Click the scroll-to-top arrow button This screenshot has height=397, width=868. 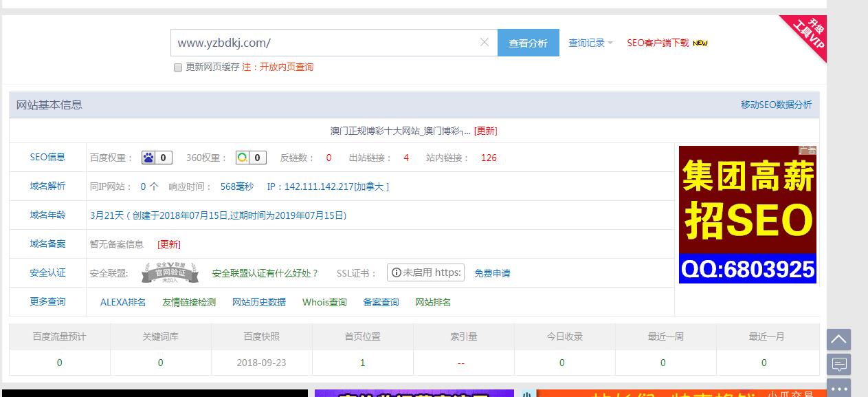(838, 339)
